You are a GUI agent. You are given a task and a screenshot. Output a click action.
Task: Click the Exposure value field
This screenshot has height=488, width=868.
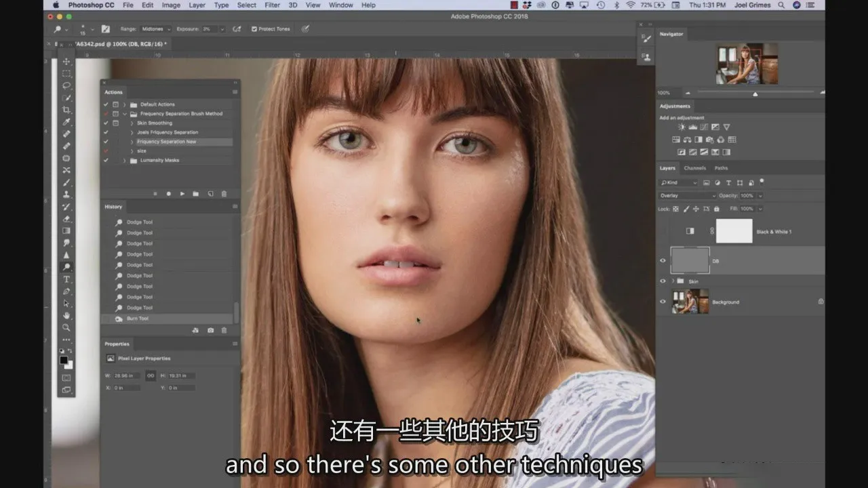coord(208,29)
